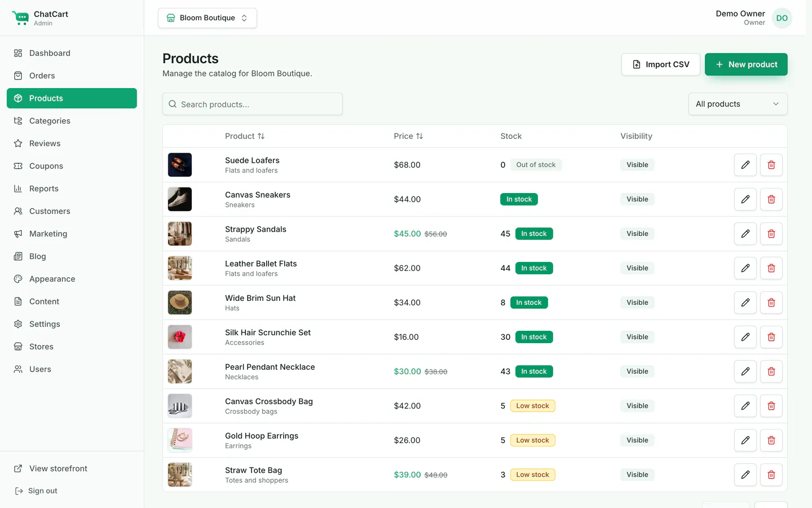Edit the Straw Tote Bag product

coord(745,475)
